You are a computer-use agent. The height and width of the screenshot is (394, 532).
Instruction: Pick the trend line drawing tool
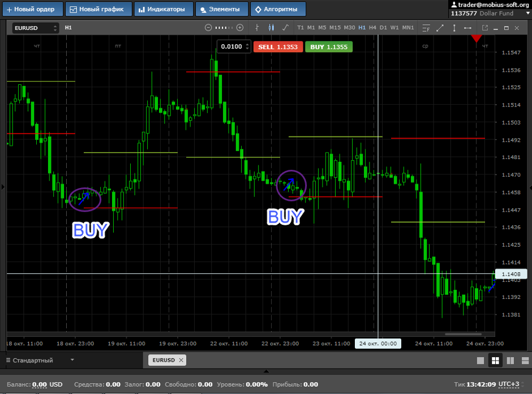(x=440, y=28)
